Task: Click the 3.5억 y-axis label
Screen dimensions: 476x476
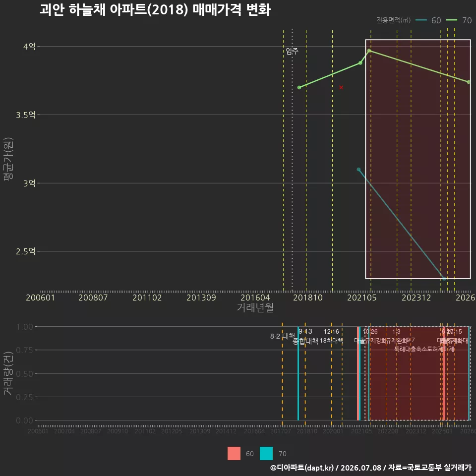Action: [x=26, y=115]
